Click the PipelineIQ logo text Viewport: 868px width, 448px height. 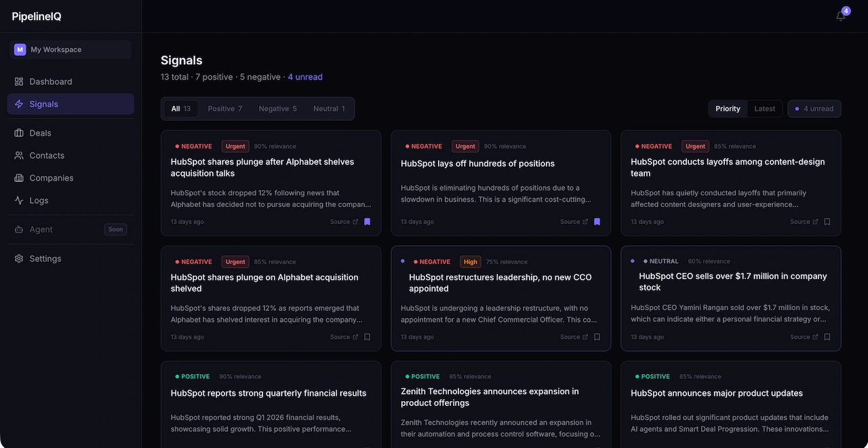[x=37, y=16]
